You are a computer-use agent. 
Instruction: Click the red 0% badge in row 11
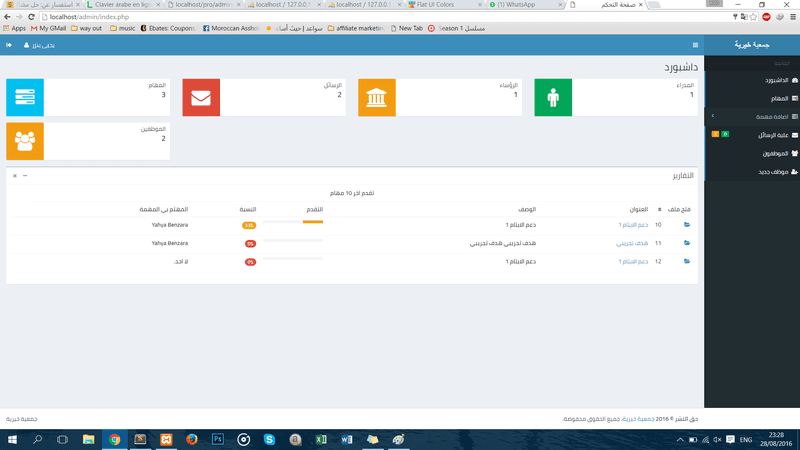click(x=250, y=244)
